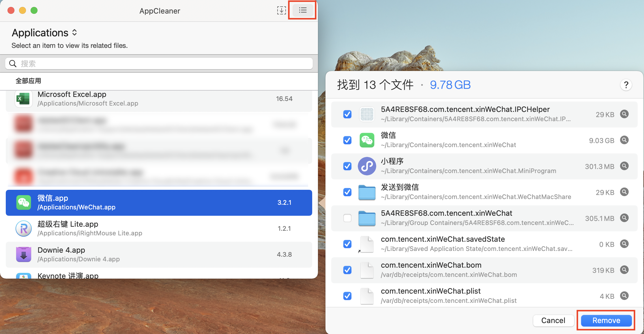Reveal savedState file with magnifier icon
The image size is (644, 334).
point(624,244)
